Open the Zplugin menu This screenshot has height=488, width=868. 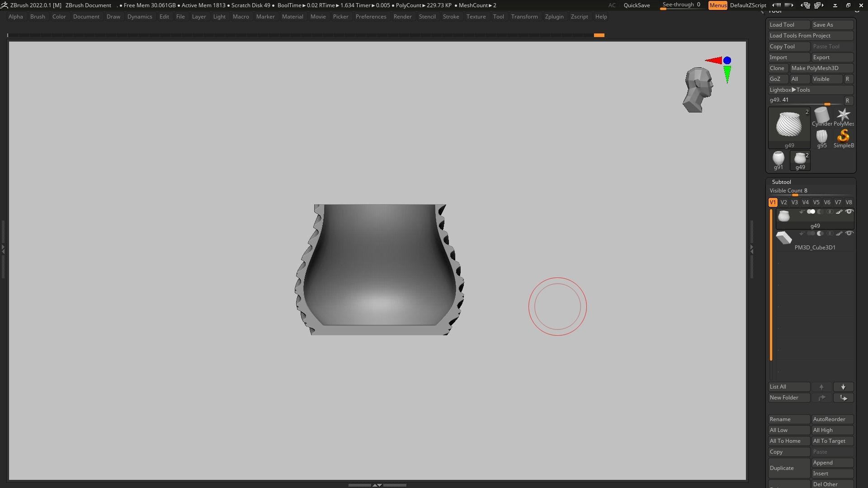[554, 17]
